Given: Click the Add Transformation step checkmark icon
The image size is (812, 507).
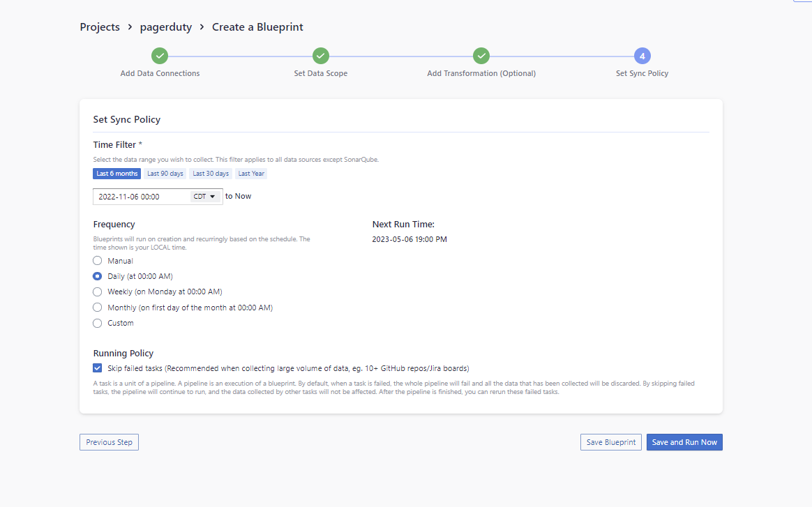Looking at the screenshot, I should pyautogui.click(x=481, y=56).
